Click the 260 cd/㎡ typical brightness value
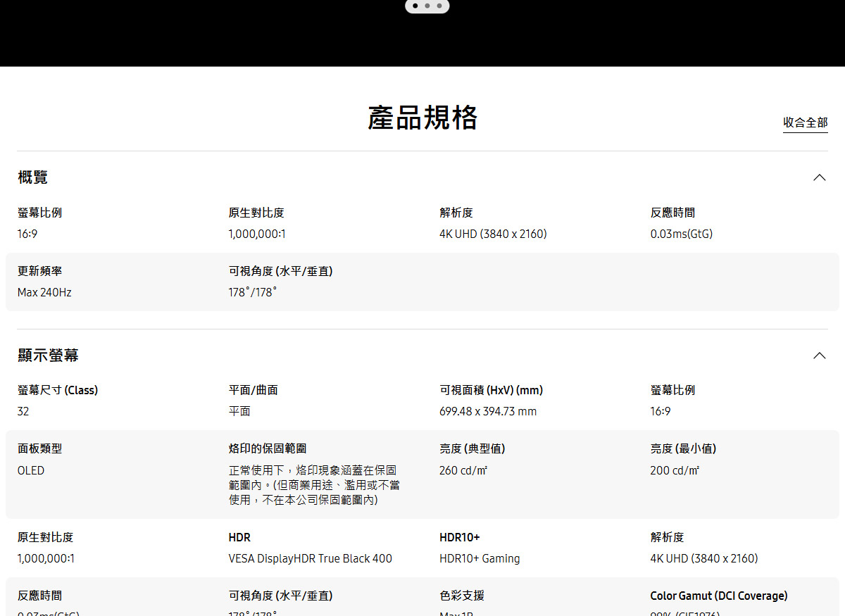Screen dimensions: 845x616 click(463, 470)
